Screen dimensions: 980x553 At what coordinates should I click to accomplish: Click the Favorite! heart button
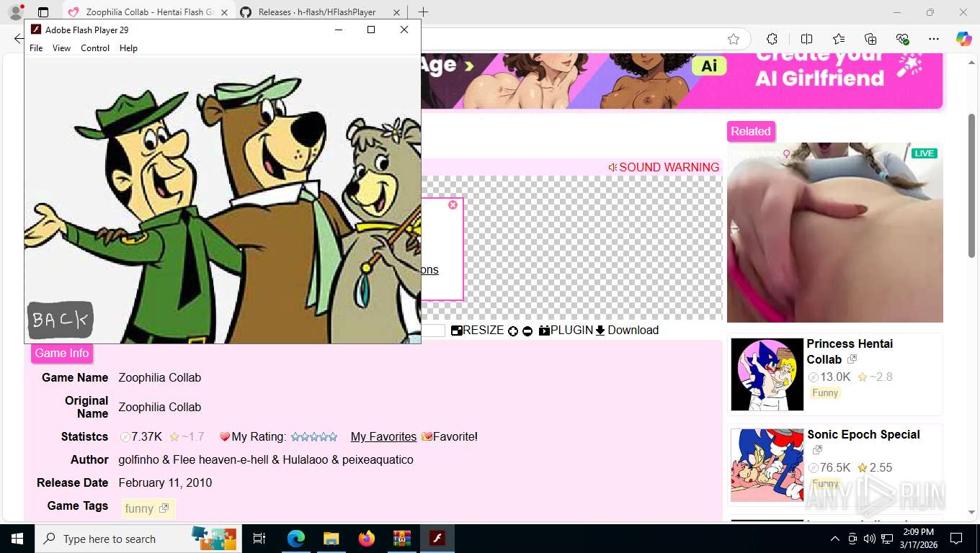tap(450, 437)
